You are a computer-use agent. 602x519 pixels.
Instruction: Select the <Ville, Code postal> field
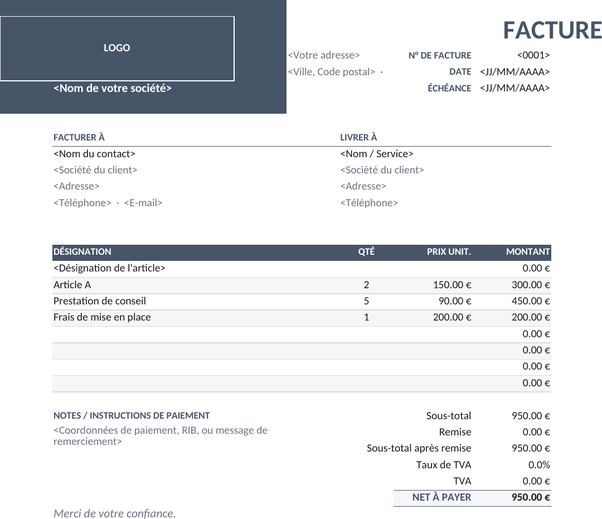point(331,72)
